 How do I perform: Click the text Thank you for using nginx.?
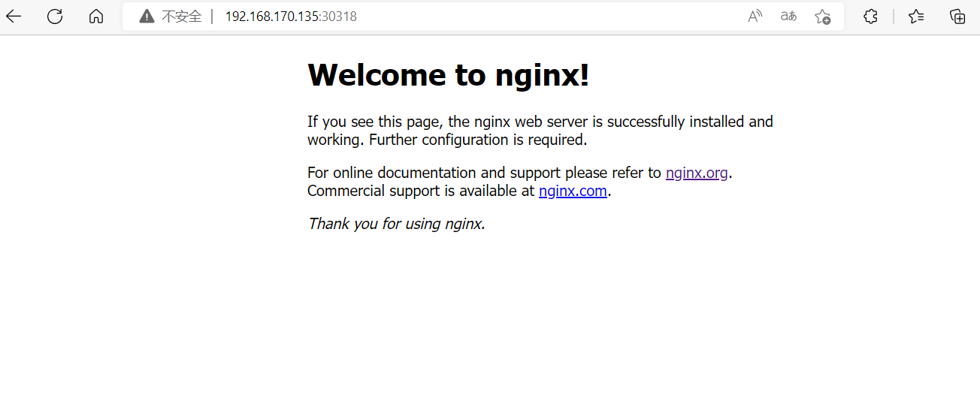pos(396,224)
